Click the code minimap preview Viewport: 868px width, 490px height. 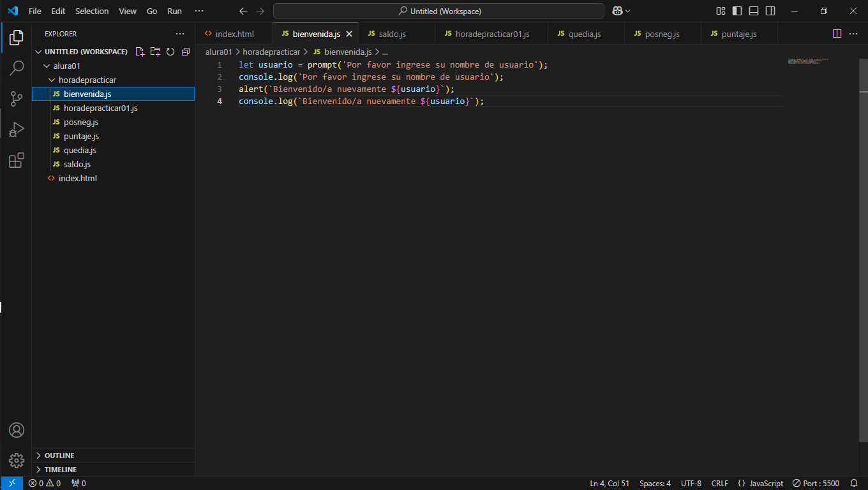click(x=808, y=61)
